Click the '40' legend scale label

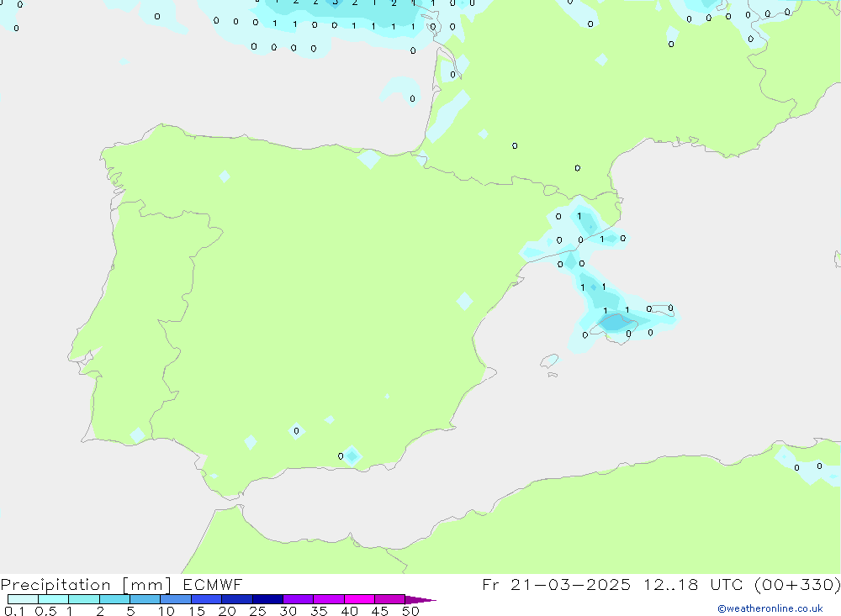point(349,611)
